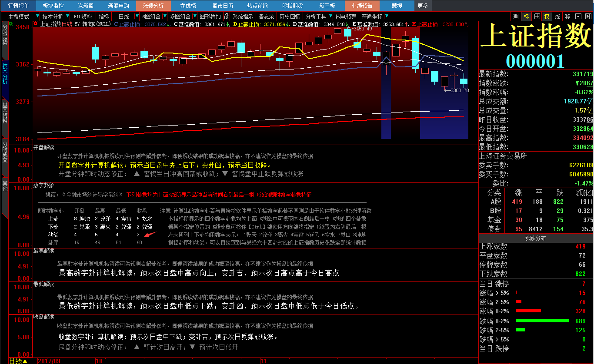Open the 慧搜 tab

click(x=397, y=6)
